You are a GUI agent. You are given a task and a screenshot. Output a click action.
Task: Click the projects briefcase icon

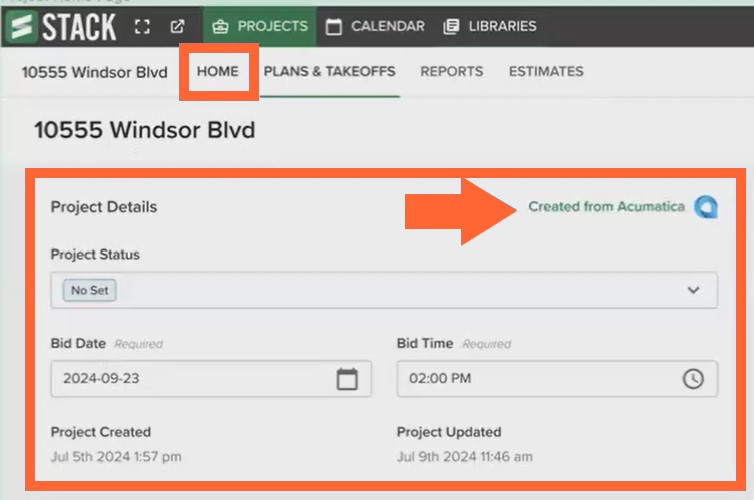pos(220,26)
